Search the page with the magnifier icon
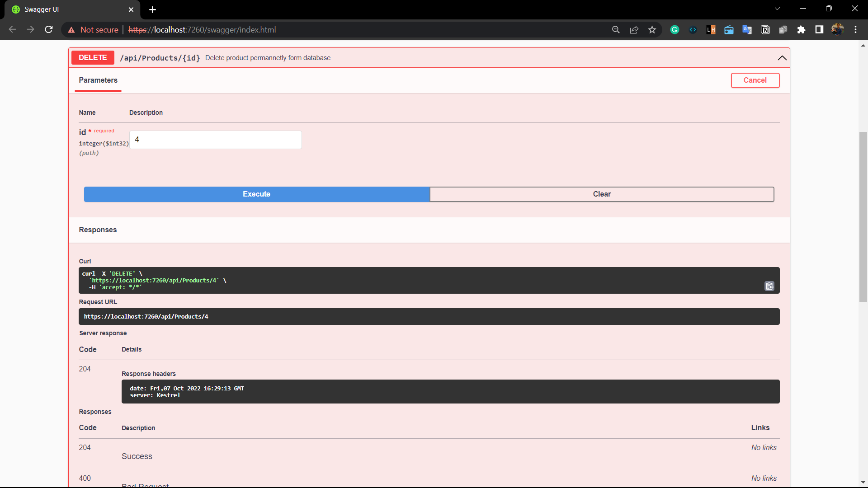This screenshot has height=488, width=868. 616,29
